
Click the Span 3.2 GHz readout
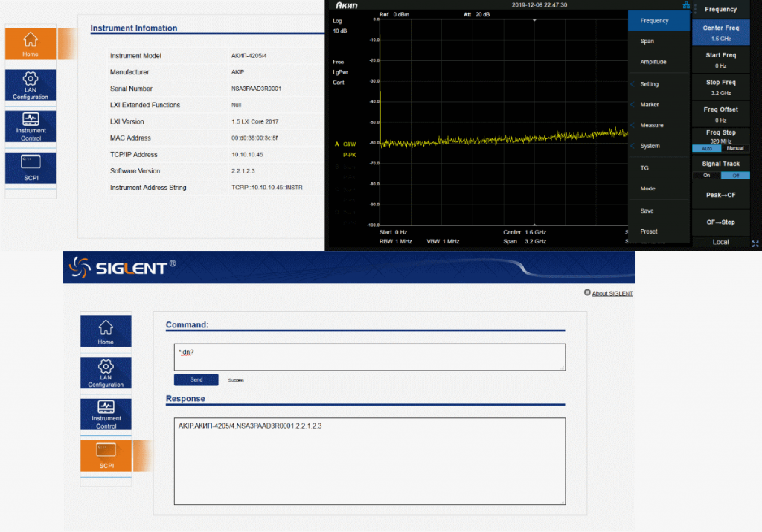[x=525, y=242]
